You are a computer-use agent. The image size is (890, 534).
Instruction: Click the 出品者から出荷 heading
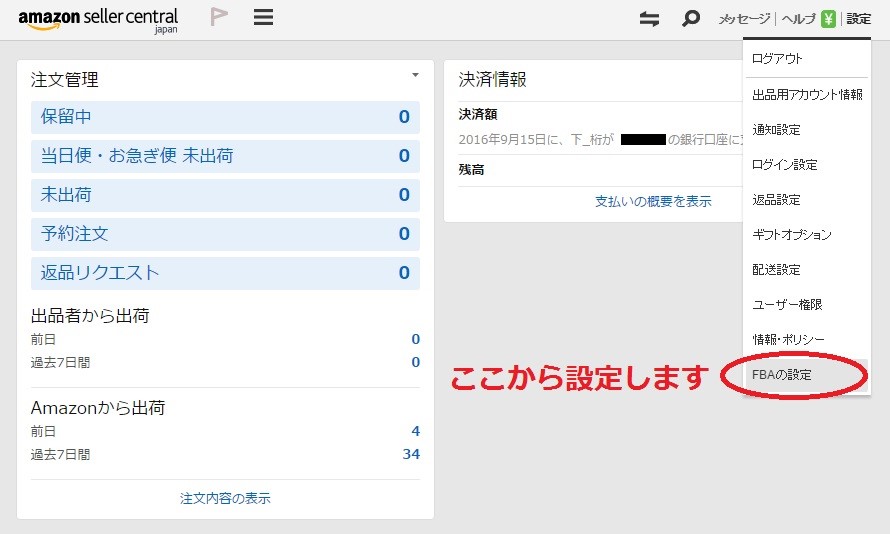click(x=90, y=316)
